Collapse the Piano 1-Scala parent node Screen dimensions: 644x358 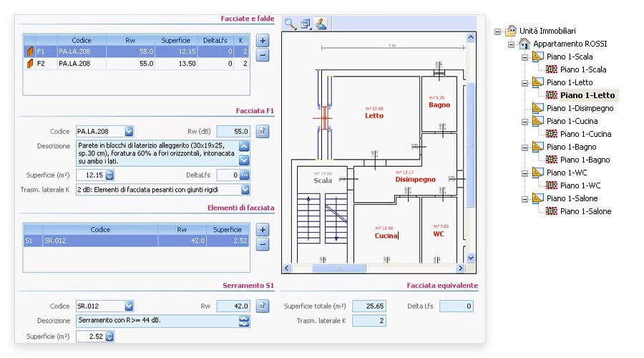[x=525, y=57]
